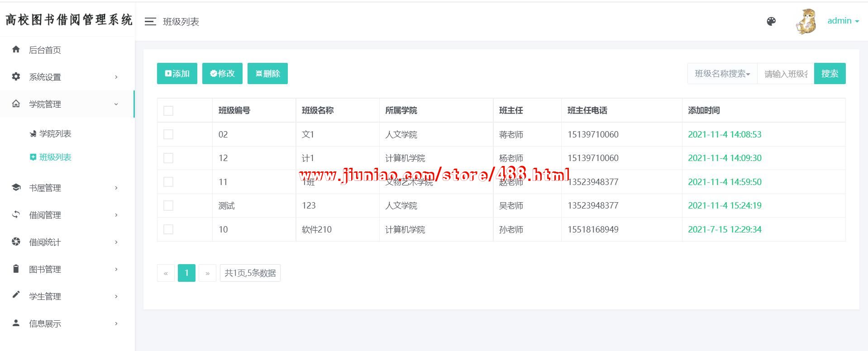The width and height of the screenshot is (868, 351).
Task: Click class number 测试
Action: pos(226,206)
